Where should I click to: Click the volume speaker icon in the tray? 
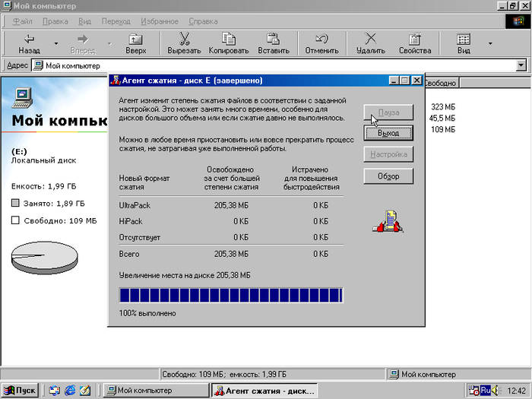pos(496,391)
